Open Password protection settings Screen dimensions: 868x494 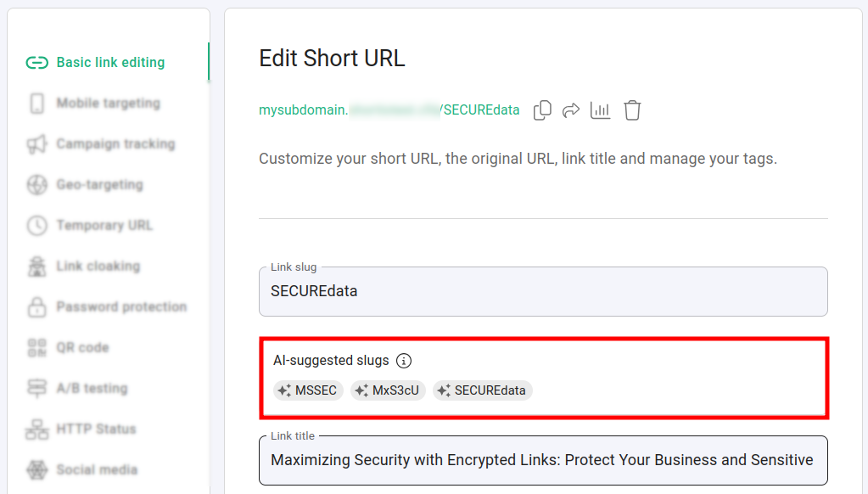pyautogui.click(x=121, y=307)
